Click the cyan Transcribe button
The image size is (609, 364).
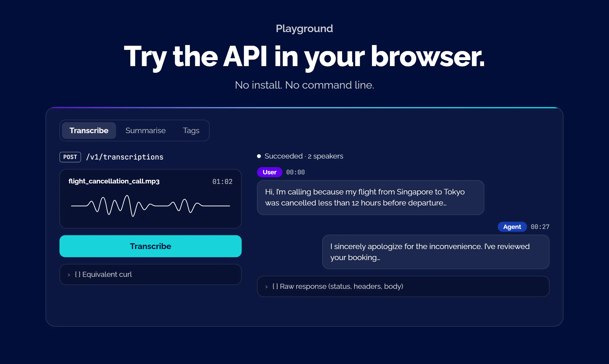pyautogui.click(x=151, y=246)
